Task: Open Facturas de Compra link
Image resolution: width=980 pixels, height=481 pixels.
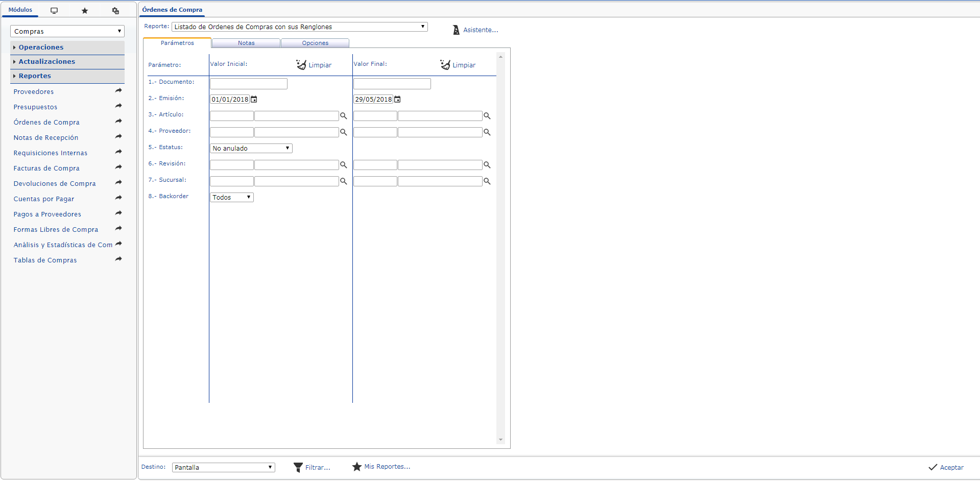Action: coord(46,168)
